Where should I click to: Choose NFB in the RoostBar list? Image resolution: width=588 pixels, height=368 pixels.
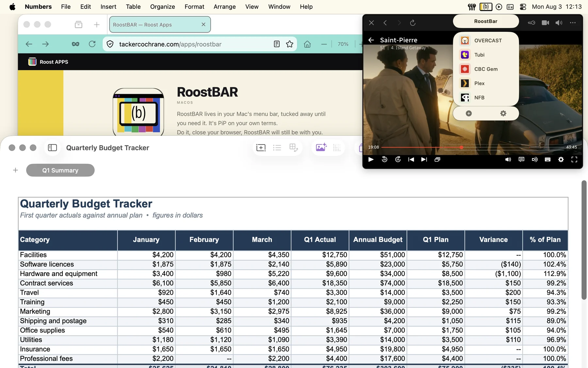486,97
